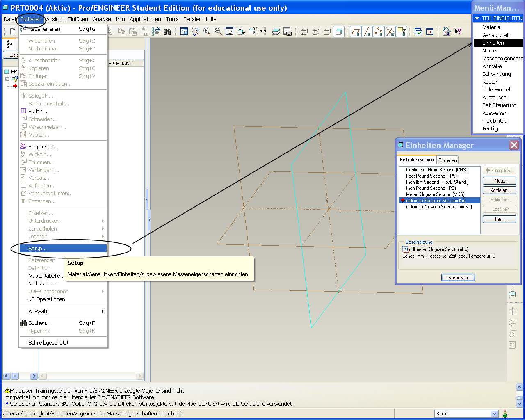
Task: Click Einheiten in Menü-Manager
Action: 498,43
